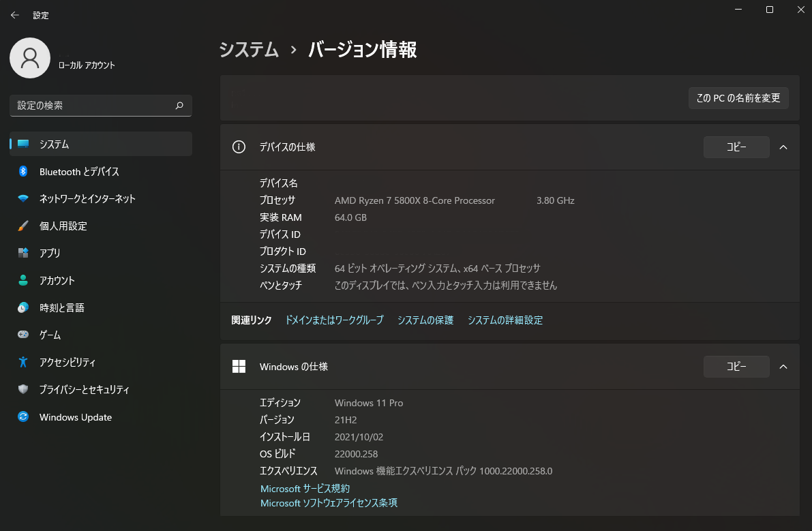
Task: Click the info icon beside デバイスの仕様
Action: point(239,147)
